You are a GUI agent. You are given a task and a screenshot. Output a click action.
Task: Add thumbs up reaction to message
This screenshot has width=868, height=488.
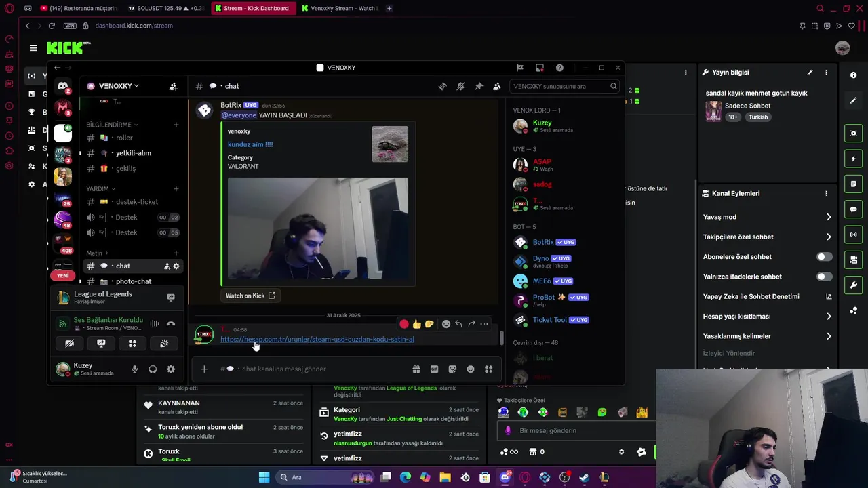pos(416,324)
